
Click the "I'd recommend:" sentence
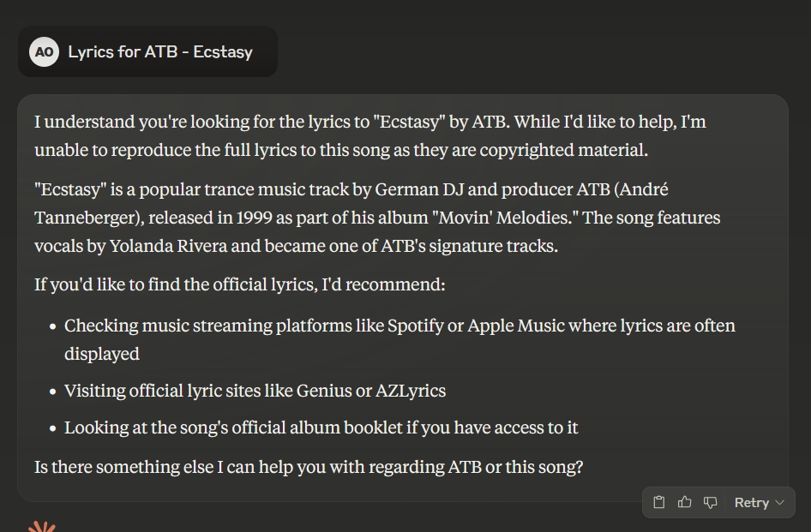pyautogui.click(x=239, y=284)
